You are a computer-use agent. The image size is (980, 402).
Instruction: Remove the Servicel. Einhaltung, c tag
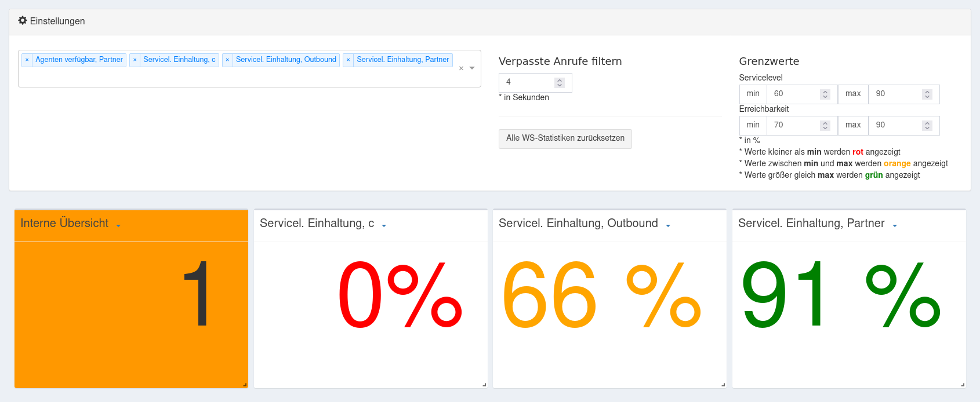(x=135, y=60)
